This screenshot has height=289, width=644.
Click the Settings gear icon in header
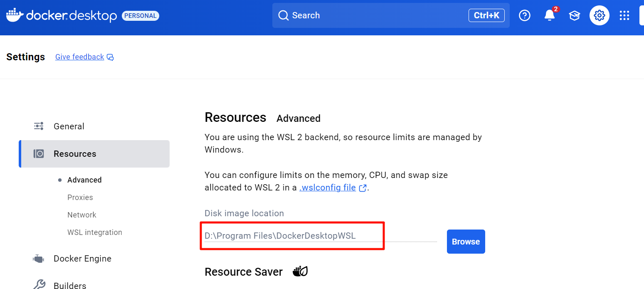(599, 15)
